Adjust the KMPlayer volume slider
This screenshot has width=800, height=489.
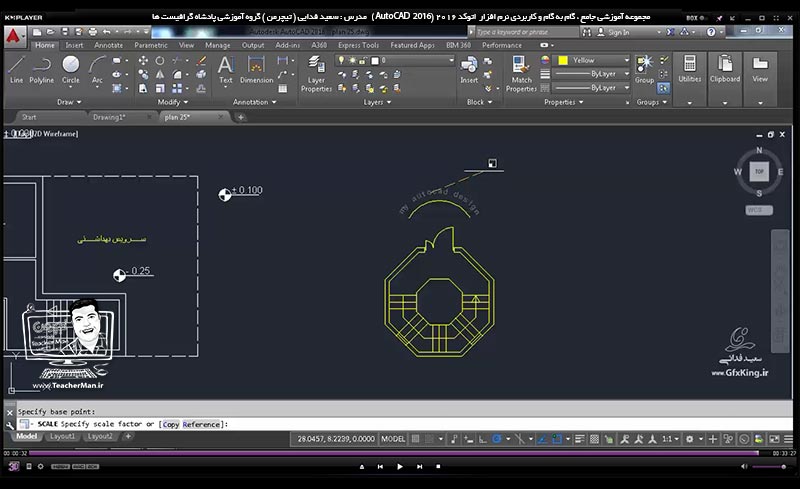click(x=768, y=467)
